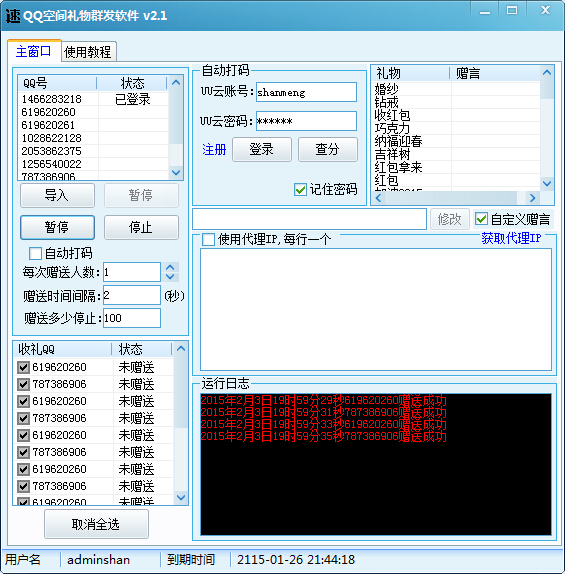Viewport: 565px width, 574px height.
Task: Select QQ number 1028622128 row
Action: click(93, 138)
